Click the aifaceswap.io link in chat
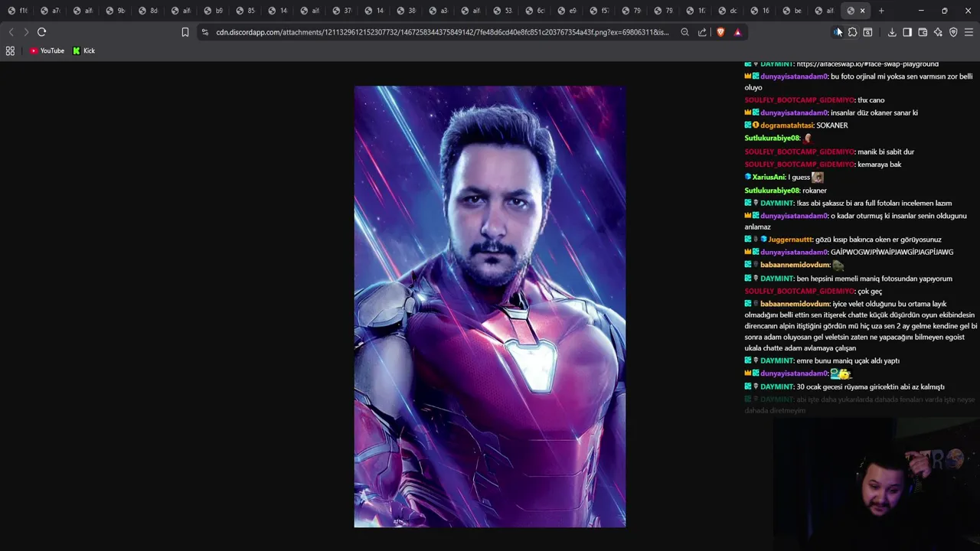Screen dimensions: 980x551 coord(867,64)
